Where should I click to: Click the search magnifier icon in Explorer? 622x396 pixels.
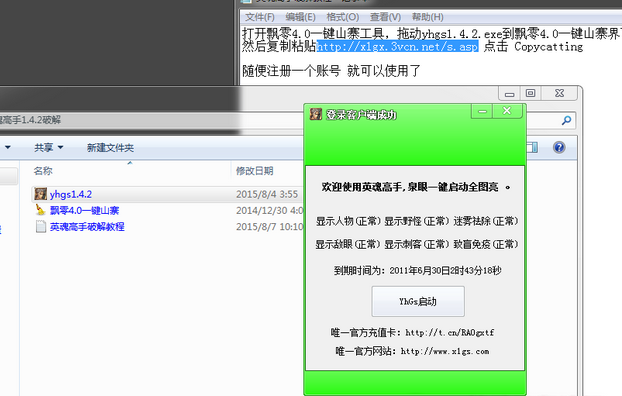566,120
